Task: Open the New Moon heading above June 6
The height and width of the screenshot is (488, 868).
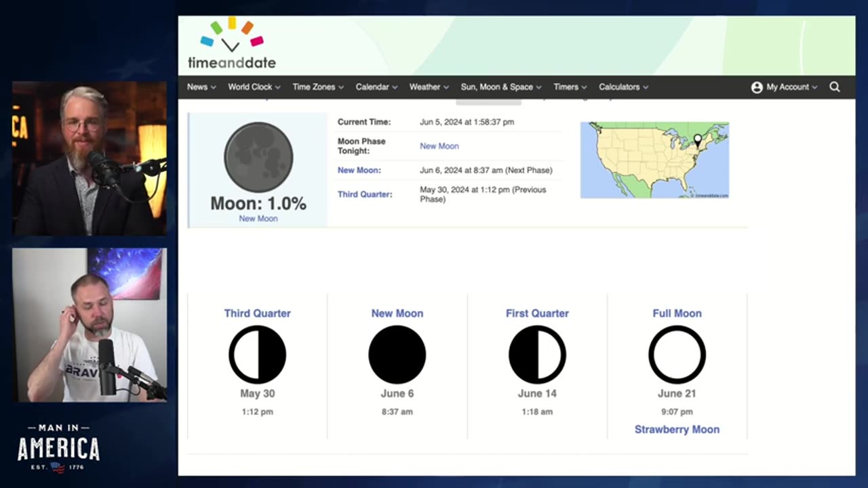Action: pyautogui.click(x=397, y=313)
